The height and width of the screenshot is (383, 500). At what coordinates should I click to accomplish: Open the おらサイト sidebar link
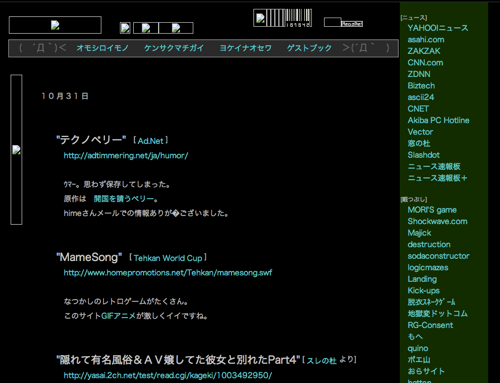pos(426,371)
